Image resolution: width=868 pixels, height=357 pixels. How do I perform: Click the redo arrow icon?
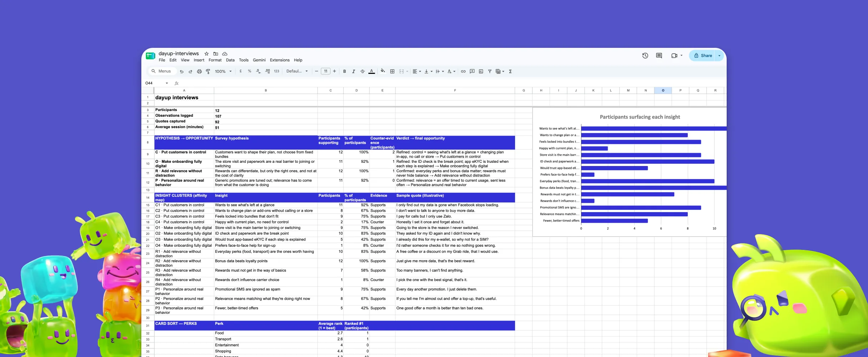190,71
